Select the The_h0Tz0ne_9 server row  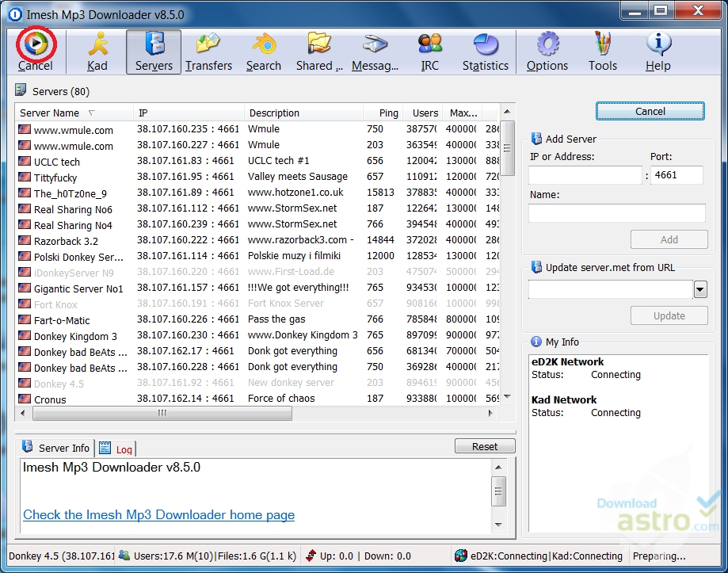(x=257, y=193)
